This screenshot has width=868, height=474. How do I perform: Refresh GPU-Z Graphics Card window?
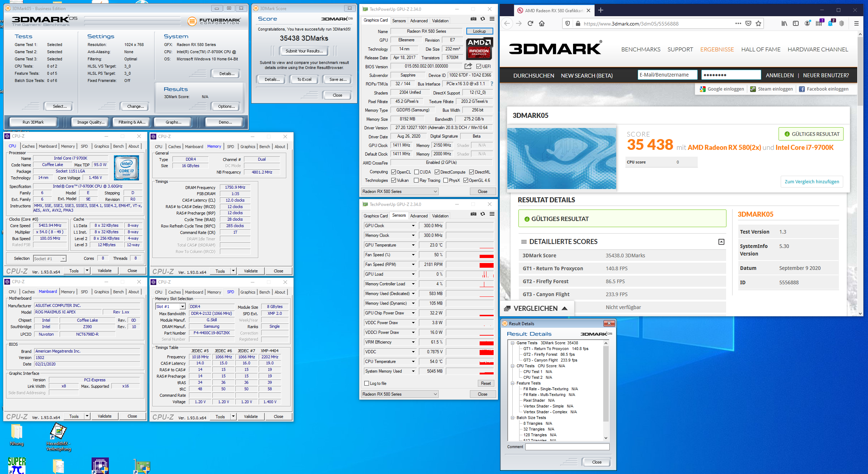(483, 19)
